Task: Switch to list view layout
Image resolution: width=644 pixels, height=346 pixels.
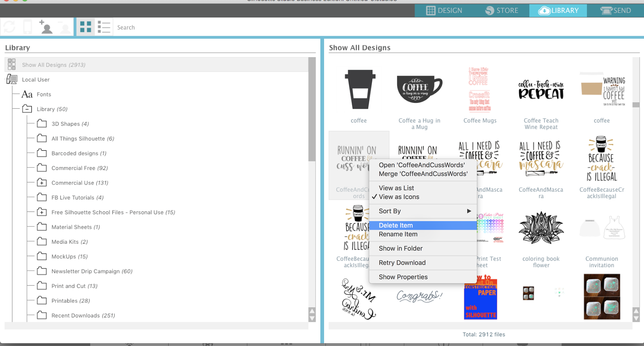Action: (x=104, y=27)
